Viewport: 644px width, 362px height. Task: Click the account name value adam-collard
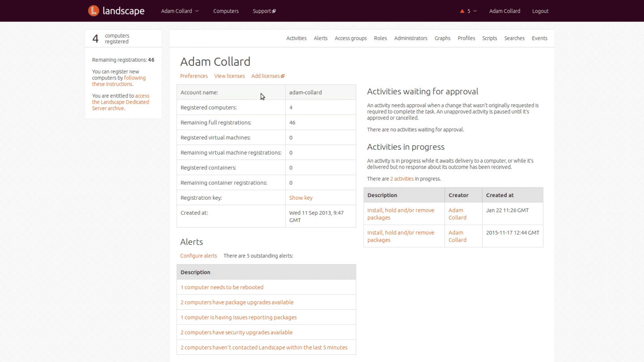click(305, 93)
